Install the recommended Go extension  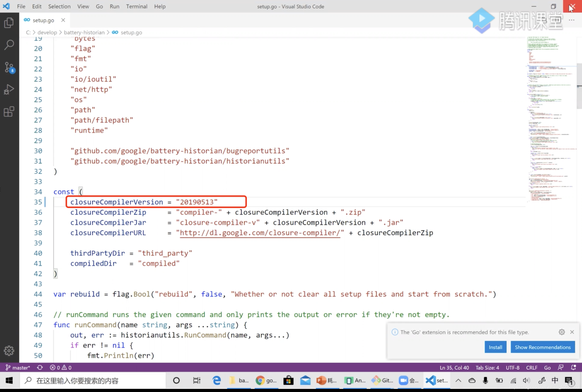pyautogui.click(x=495, y=347)
